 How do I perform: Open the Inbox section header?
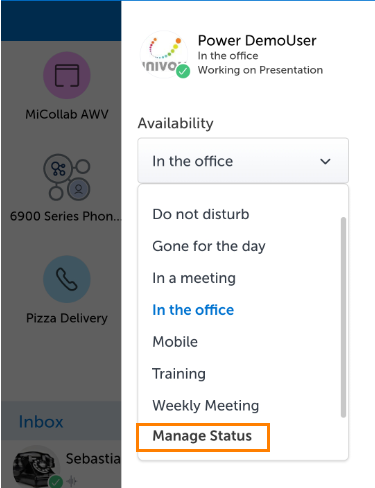(41, 422)
